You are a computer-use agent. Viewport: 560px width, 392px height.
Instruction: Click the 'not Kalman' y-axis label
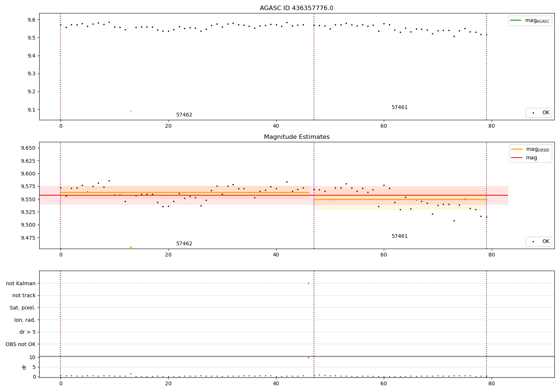[x=21, y=283]
